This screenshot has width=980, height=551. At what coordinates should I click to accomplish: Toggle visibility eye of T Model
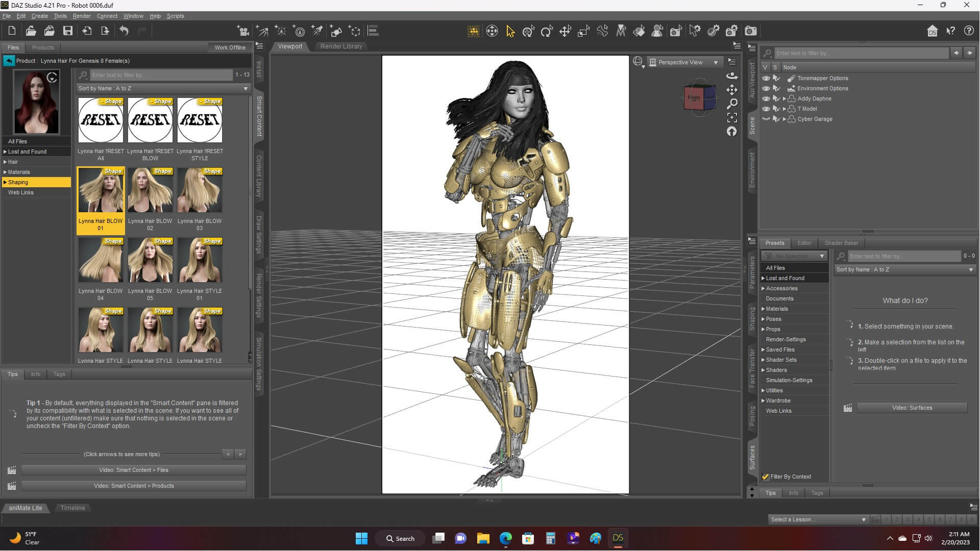(766, 109)
